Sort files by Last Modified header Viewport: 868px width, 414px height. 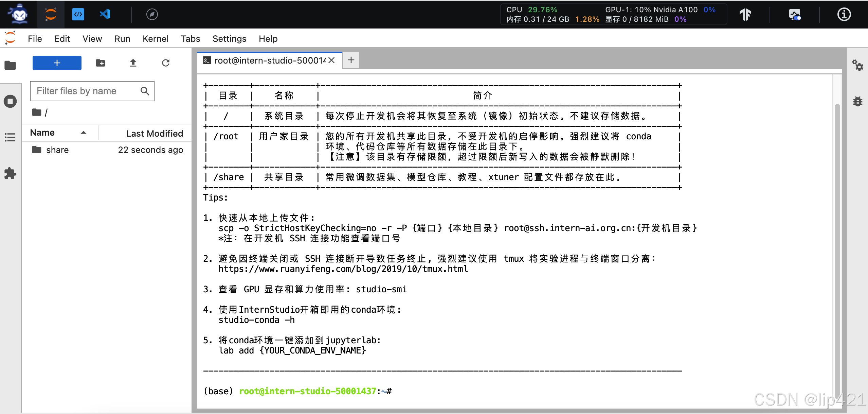click(154, 133)
